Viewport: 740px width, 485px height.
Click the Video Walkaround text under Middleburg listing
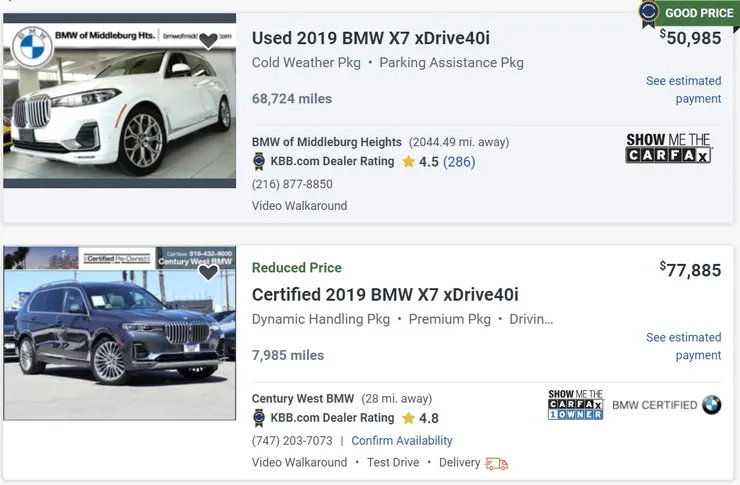(299, 206)
